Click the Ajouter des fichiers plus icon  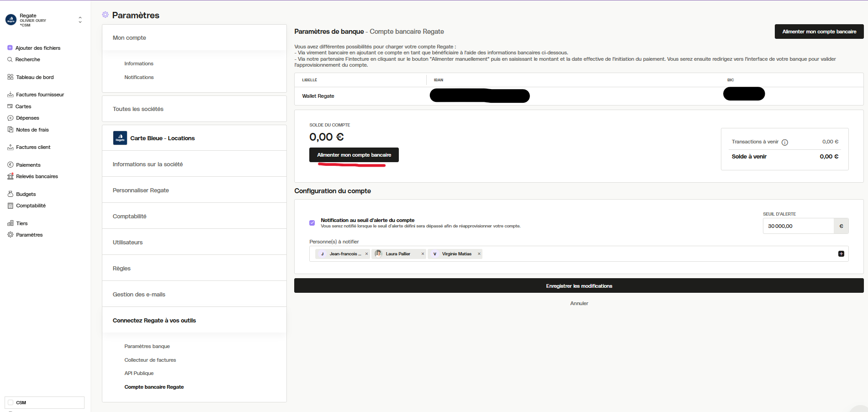[x=10, y=48]
